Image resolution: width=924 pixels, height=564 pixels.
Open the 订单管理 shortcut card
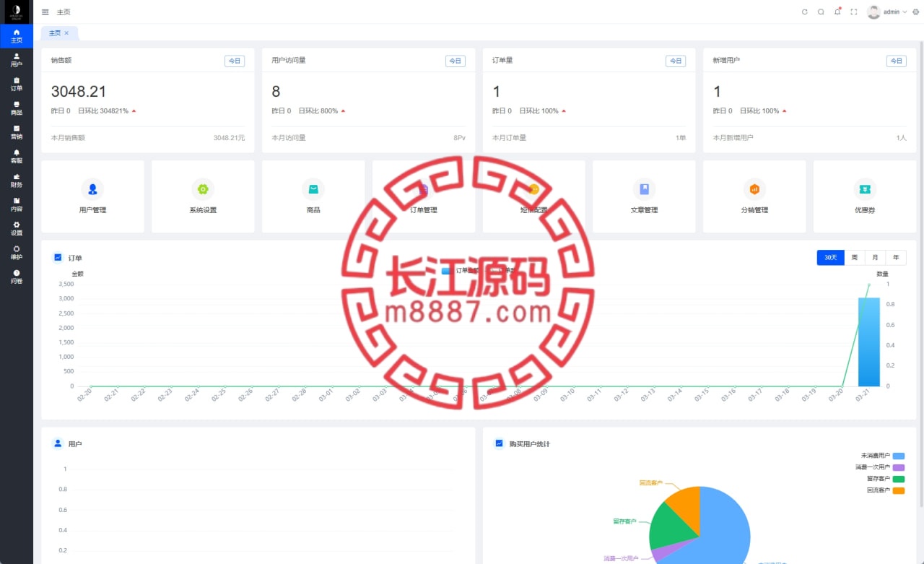click(x=424, y=196)
